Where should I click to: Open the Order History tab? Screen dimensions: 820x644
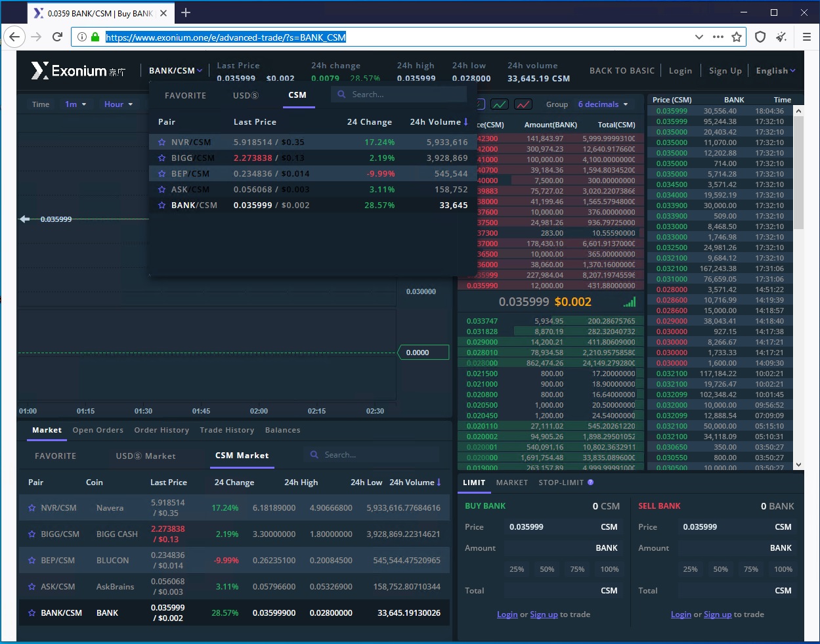click(x=162, y=430)
